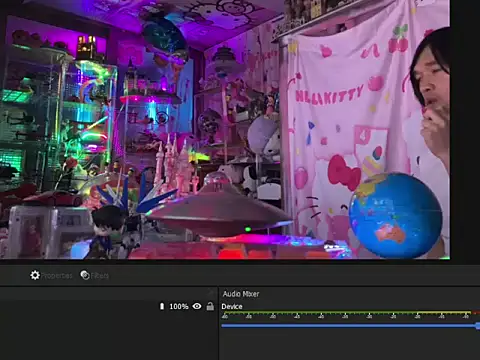The height and width of the screenshot is (360, 480).
Task: Click the volume slider handle at the right end
Action: tap(478, 326)
